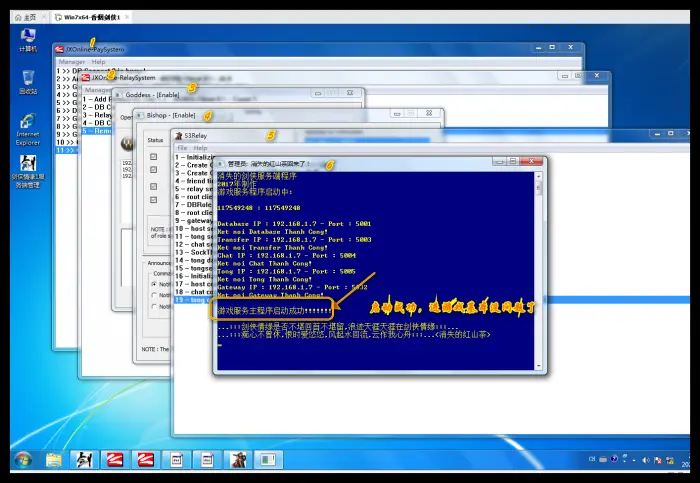Tick the first Status checkbox in Bishop
The image size is (700, 483).
153,157
